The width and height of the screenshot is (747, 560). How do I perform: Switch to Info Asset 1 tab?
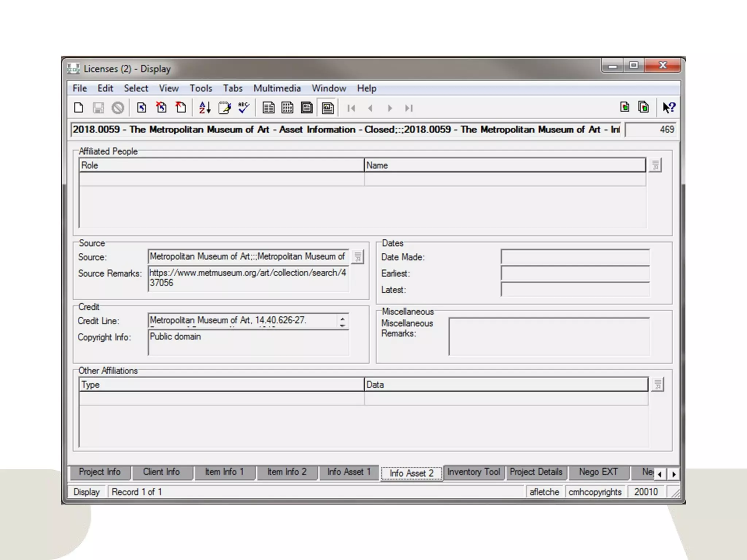(349, 472)
